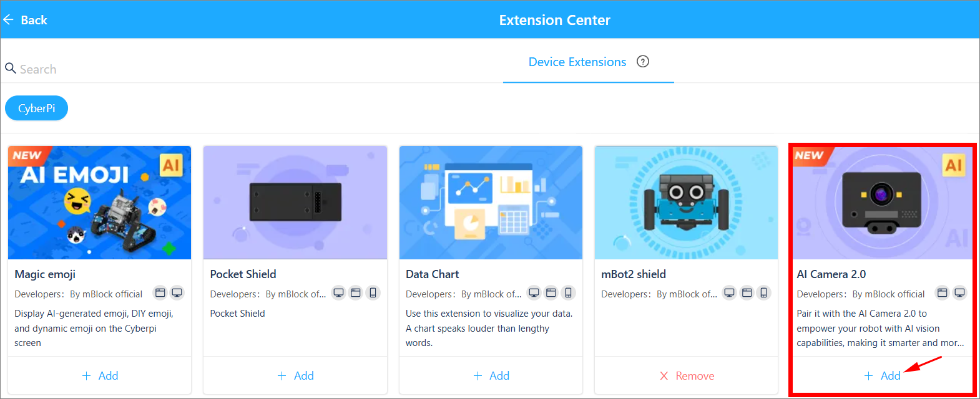Open help icon beside Device Extensions
This screenshot has height=399, width=980.
tap(643, 61)
